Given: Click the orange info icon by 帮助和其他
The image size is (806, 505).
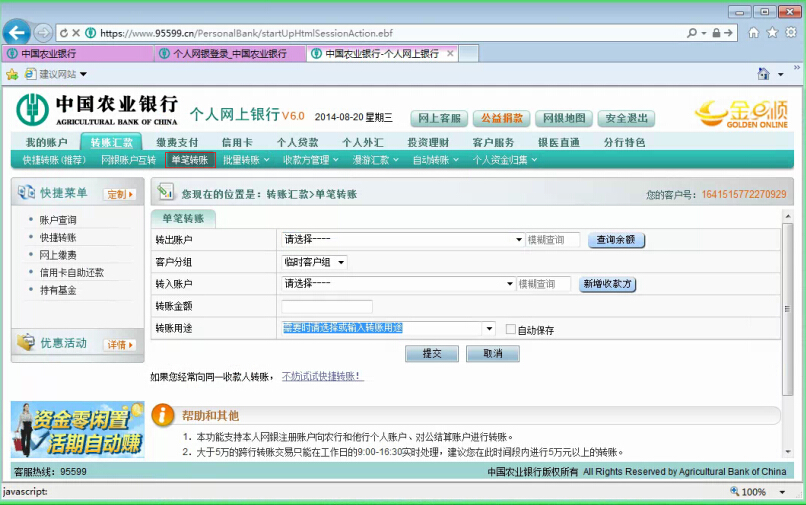Looking at the screenshot, I should (163, 414).
